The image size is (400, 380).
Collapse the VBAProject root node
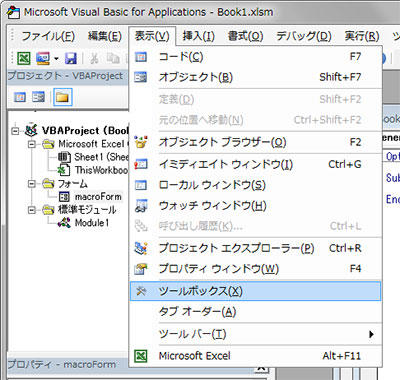click(x=15, y=131)
